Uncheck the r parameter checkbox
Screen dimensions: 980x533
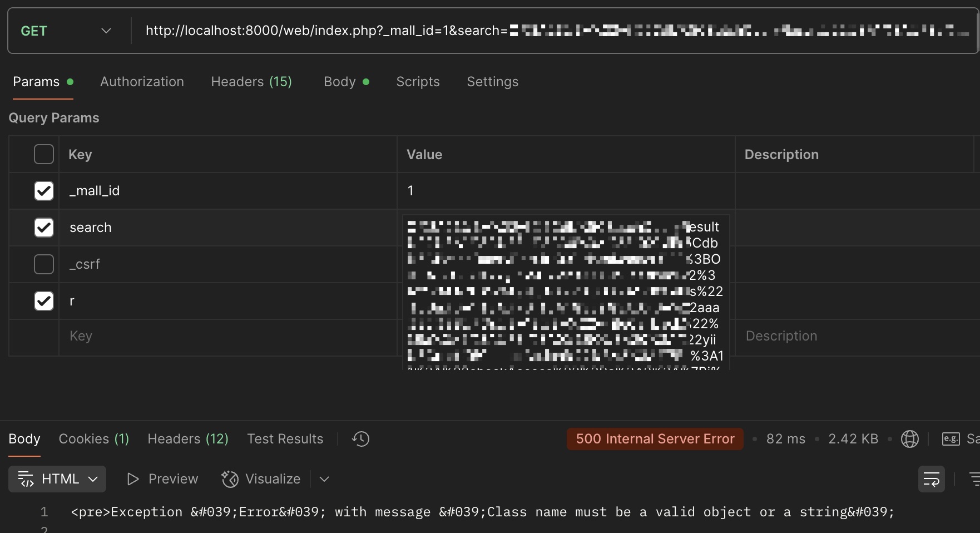tap(44, 301)
